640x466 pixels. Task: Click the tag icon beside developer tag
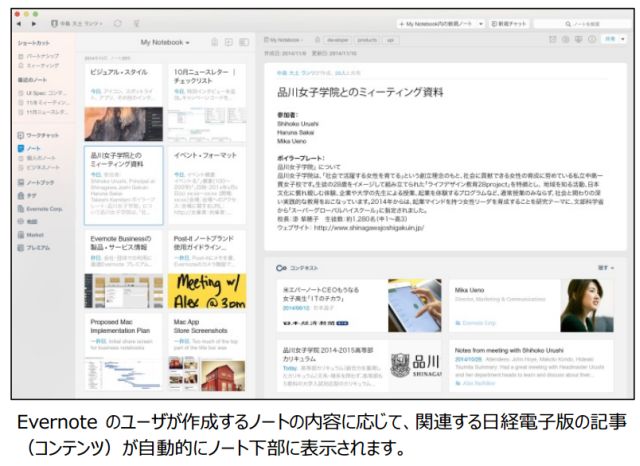317,40
